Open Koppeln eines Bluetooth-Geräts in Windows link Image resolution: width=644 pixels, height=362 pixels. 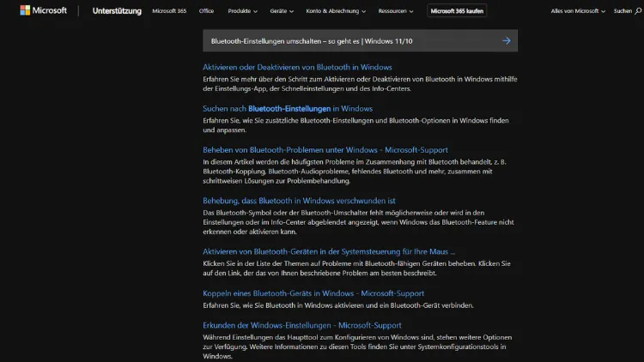click(x=313, y=293)
